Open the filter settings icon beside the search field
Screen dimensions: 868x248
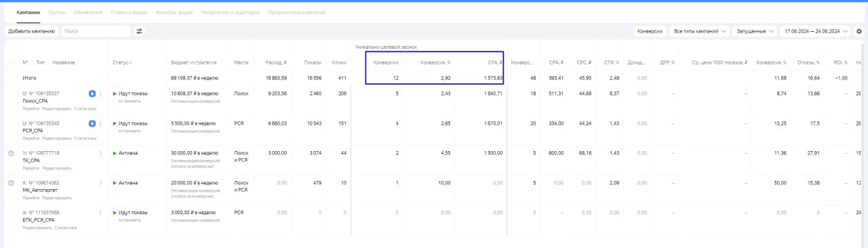[x=140, y=31]
